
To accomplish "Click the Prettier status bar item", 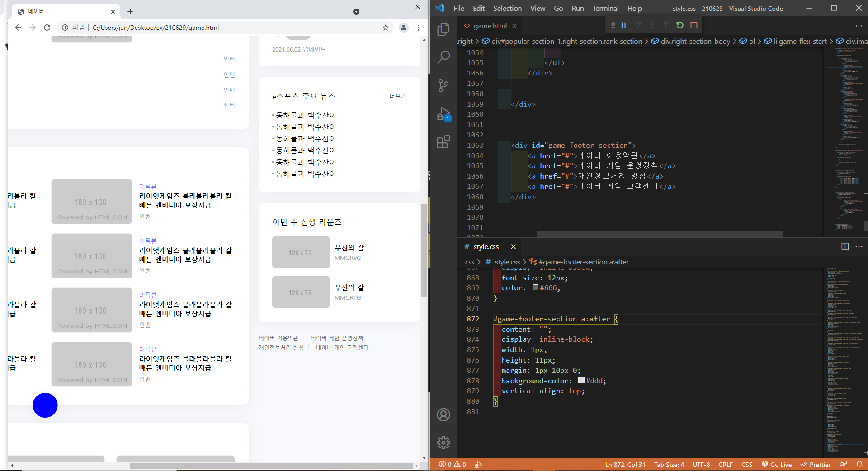I will tap(816, 465).
